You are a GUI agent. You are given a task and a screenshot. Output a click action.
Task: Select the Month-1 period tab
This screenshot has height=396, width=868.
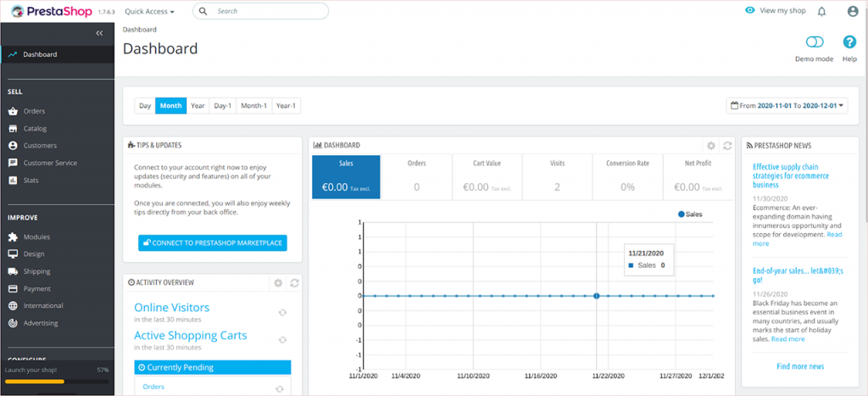point(254,106)
